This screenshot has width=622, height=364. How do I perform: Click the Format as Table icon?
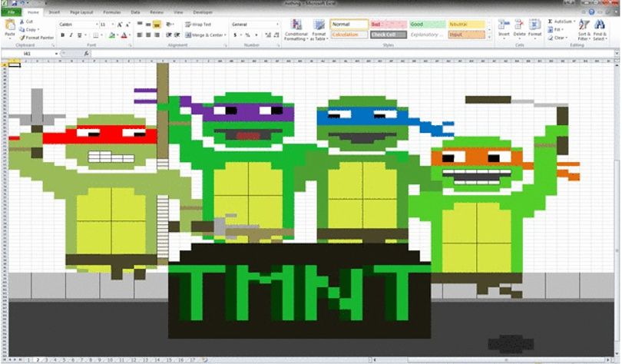pos(319,30)
